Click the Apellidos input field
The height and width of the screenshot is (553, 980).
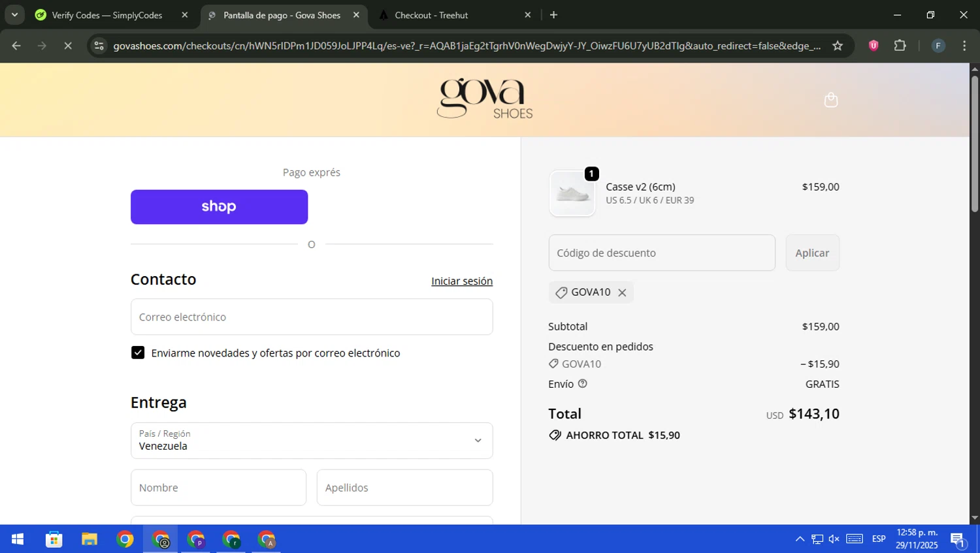click(x=405, y=488)
